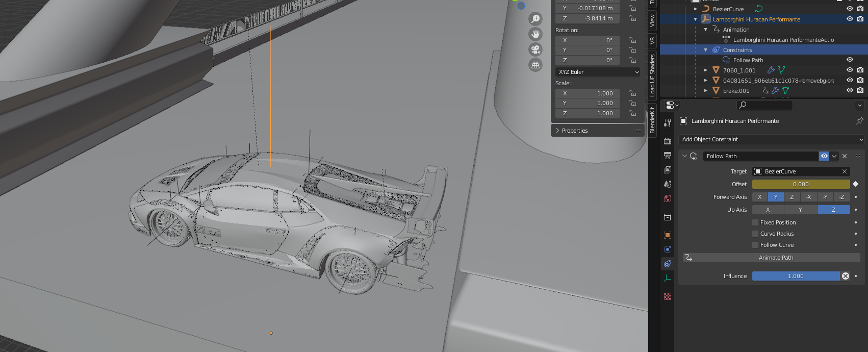Set Up Axis to Y
This screenshot has height=352, width=868.
(801, 210)
